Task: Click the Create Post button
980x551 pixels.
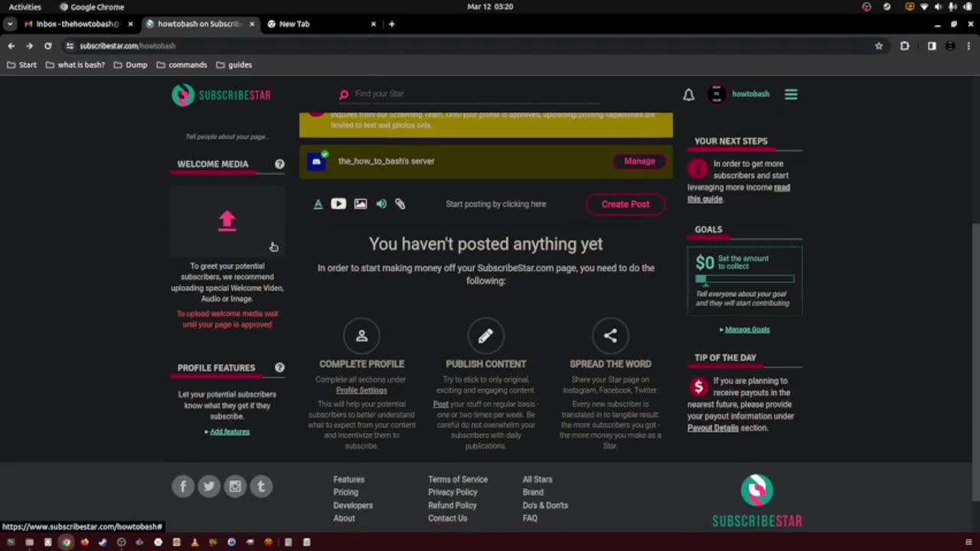Action: tap(626, 204)
